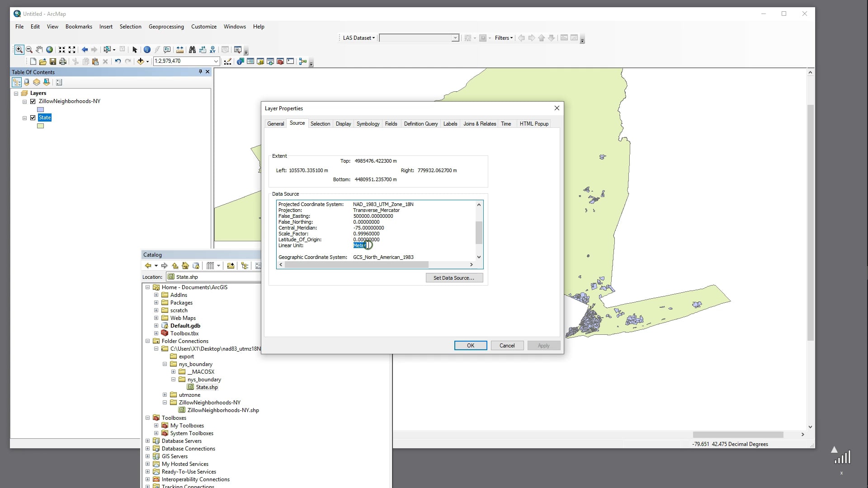Open the Python window icon
The height and width of the screenshot is (488, 868).
pyautogui.click(x=290, y=61)
